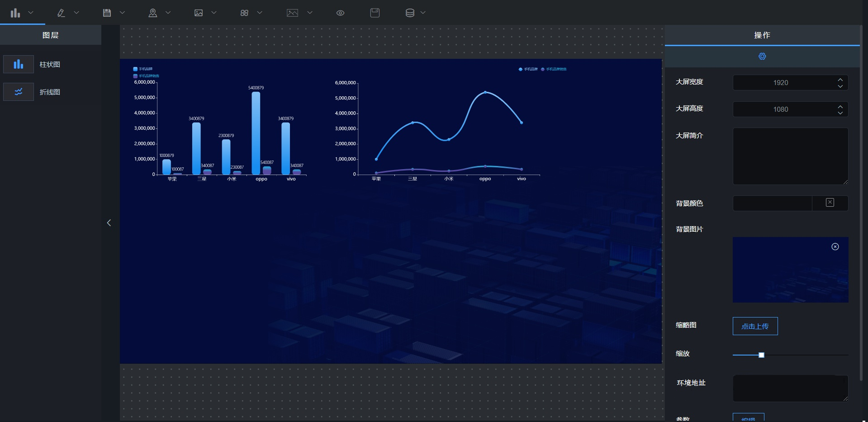Image resolution: width=868 pixels, height=422 pixels.
Task: Focus the 环境地址 text area
Action: pyautogui.click(x=790, y=388)
